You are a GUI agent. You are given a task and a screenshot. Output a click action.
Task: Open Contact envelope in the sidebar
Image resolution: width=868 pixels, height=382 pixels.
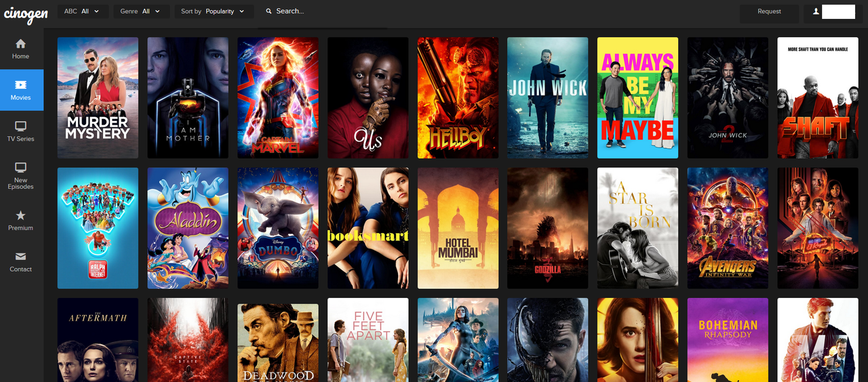(x=21, y=261)
